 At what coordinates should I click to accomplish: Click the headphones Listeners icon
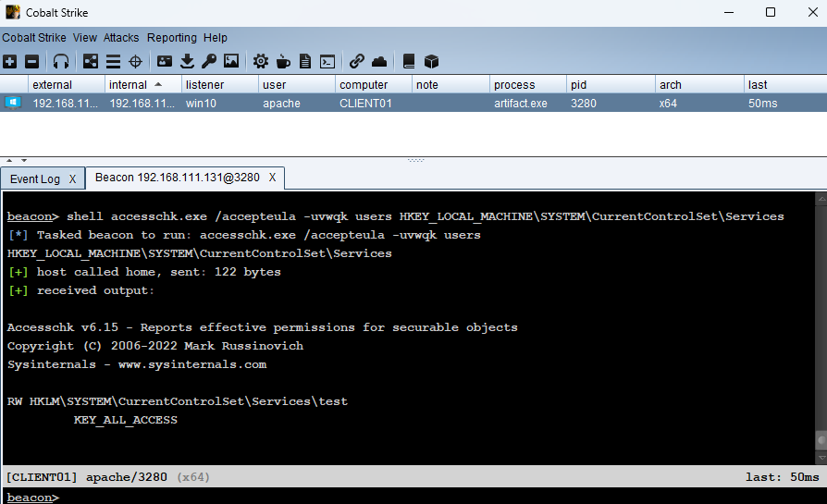pos(61,62)
